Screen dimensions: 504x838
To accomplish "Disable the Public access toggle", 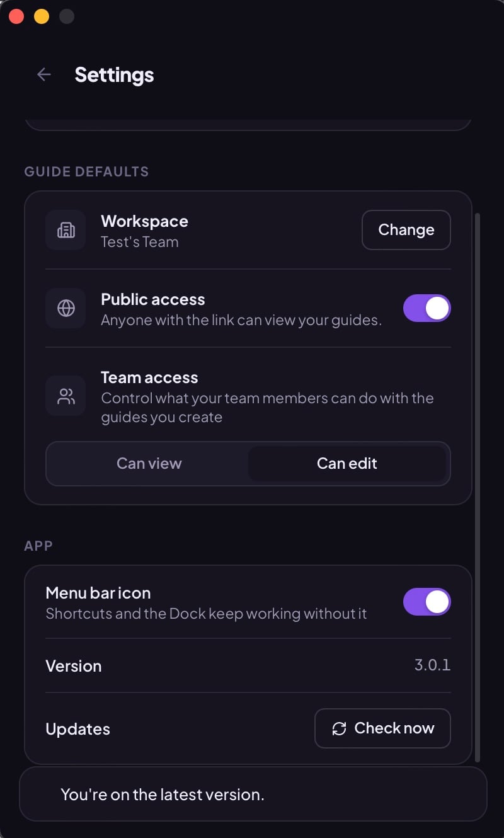I will [427, 308].
